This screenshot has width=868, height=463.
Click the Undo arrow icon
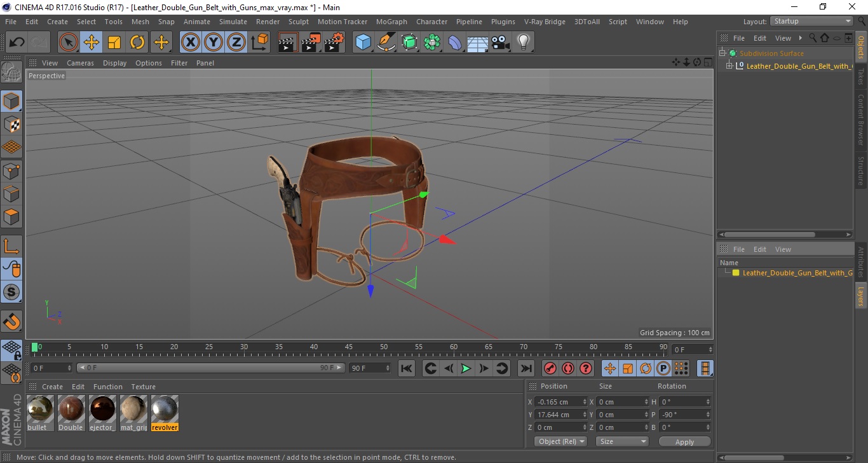click(17, 43)
